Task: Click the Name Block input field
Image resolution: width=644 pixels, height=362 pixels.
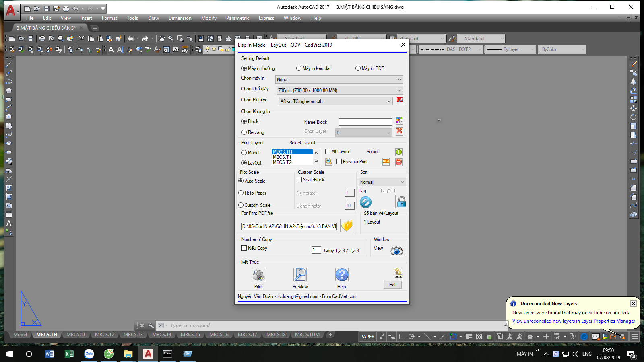Action: pyautogui.click(x=365, y=122)
